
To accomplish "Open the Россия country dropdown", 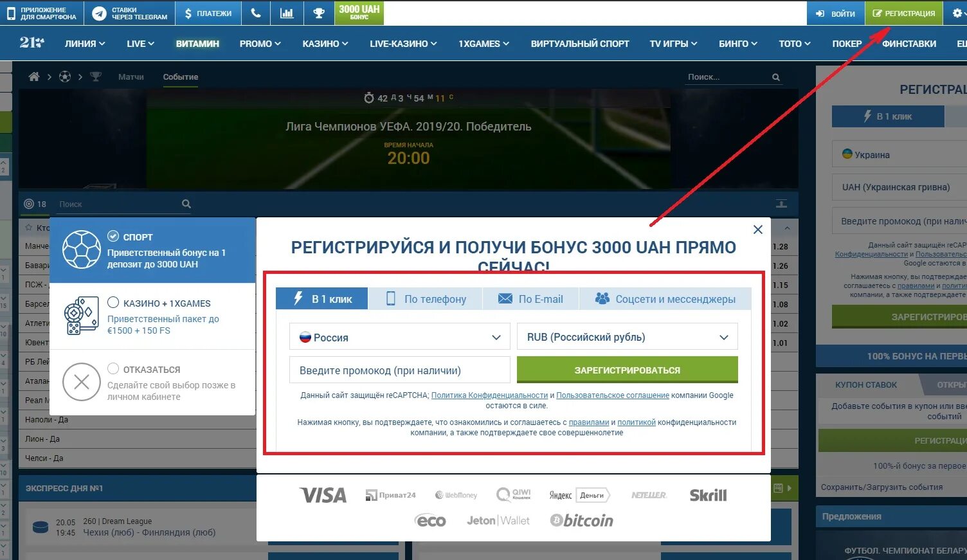I will click(400, 337).
